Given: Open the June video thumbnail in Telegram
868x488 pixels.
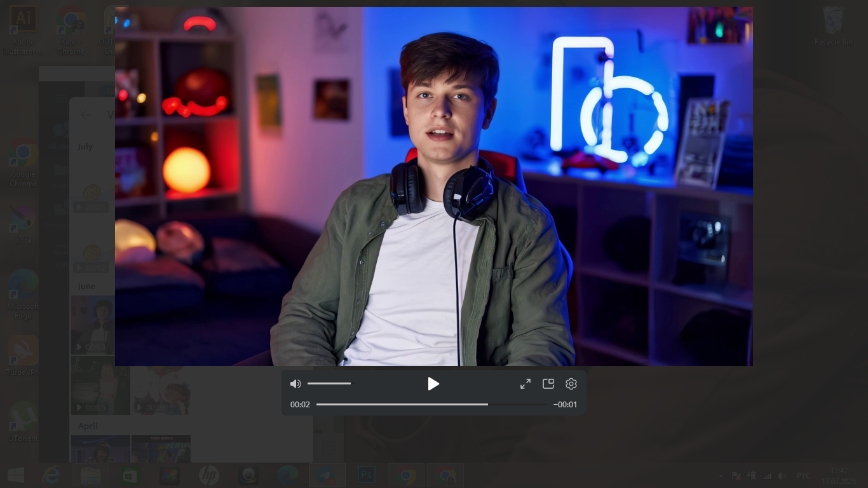Looking at the screenshot, I should pos(93,325).
